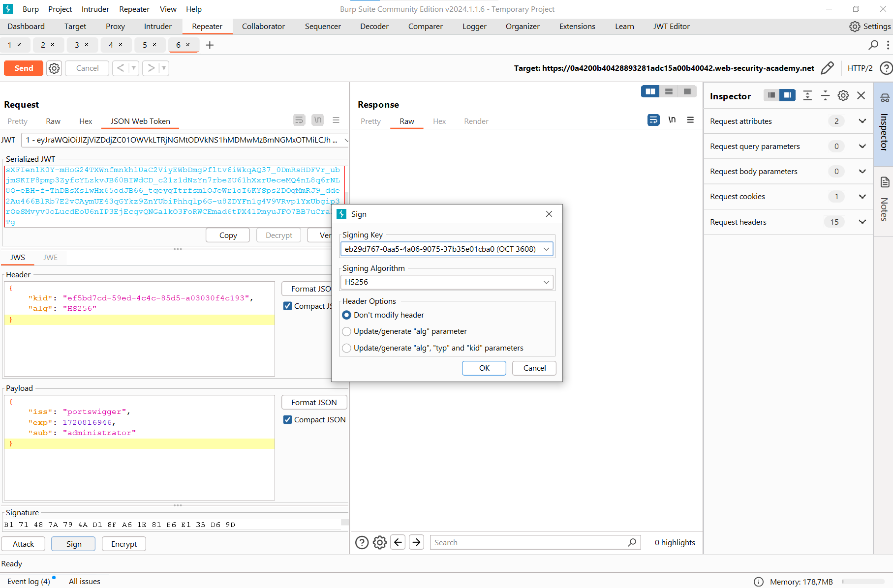Toggle Payload Compact JSON checkbox

[288, 419]
